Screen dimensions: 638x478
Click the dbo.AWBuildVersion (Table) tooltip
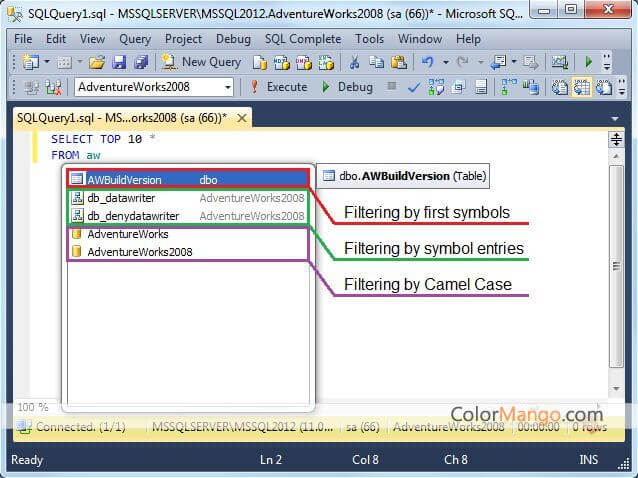click(403, 176)
